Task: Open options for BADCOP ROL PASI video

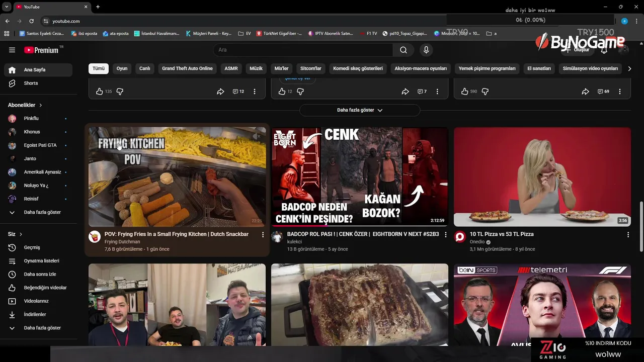Action: (x=445, y=234)
